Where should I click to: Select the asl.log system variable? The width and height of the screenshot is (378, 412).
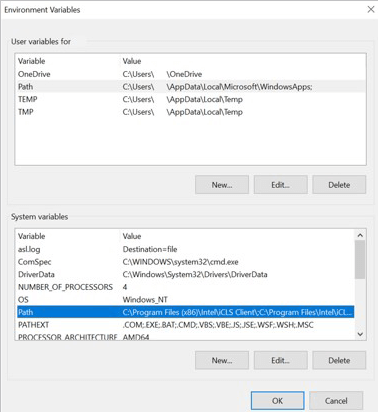pos(185,249)
